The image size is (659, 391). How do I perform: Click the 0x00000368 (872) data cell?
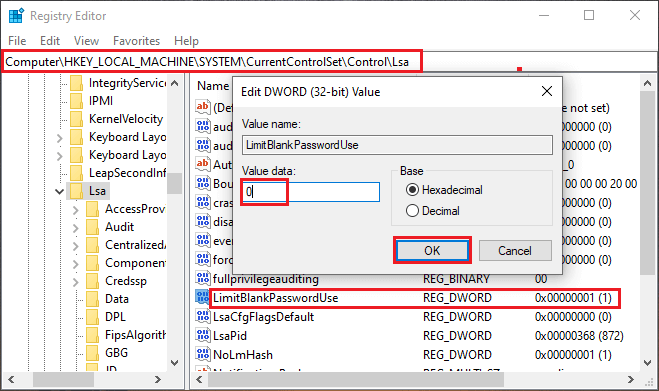click(579, 336)
